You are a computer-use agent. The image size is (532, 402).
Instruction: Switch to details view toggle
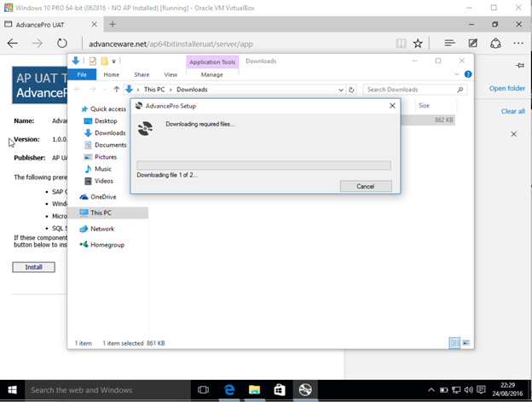coord(454,343)
